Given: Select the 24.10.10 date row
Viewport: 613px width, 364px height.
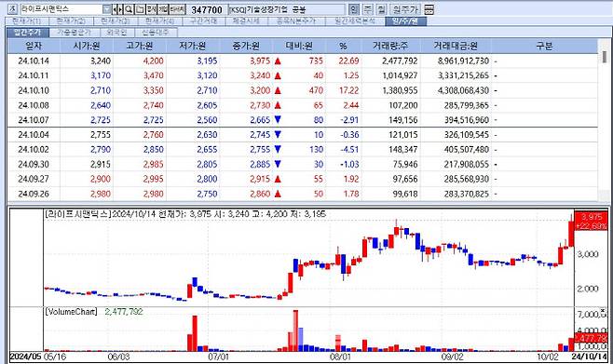Looking at the screenshot, I should (x=303, y=90).
